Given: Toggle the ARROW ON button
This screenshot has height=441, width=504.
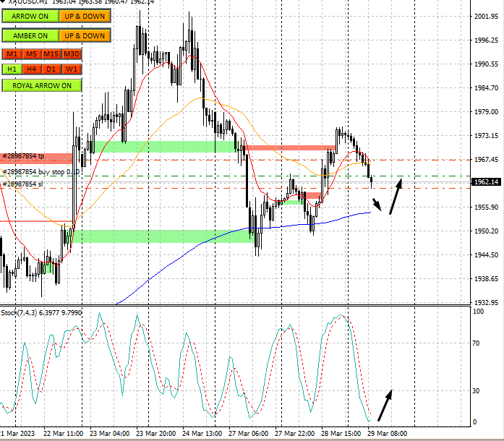Looking at the screenshot, I should tap(30, 16).
